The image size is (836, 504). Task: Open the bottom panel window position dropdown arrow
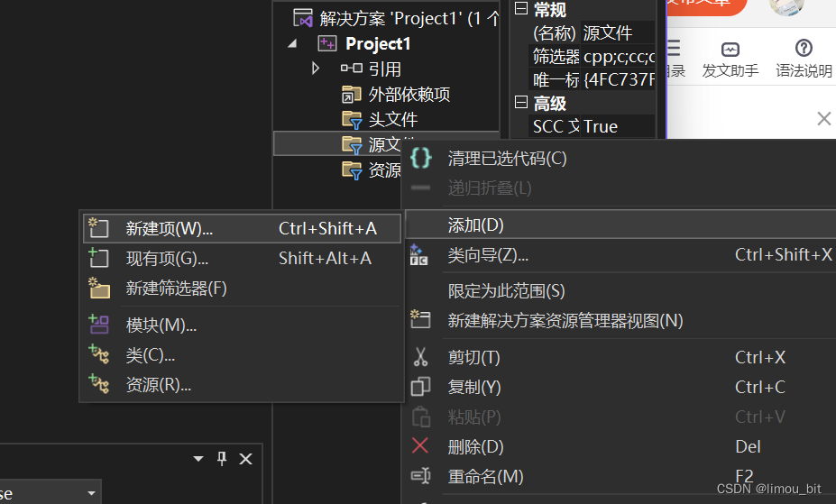[198, 459]
